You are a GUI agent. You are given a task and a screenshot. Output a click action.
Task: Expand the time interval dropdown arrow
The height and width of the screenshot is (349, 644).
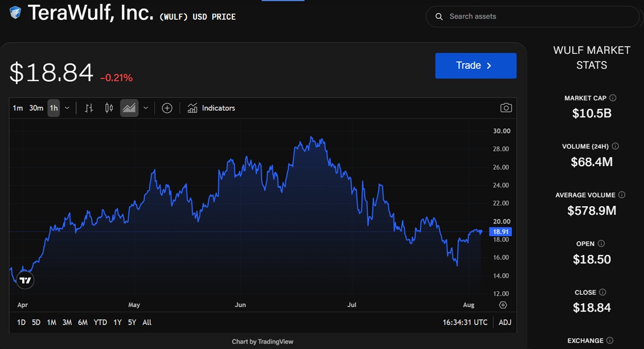[x=67, y=108]
